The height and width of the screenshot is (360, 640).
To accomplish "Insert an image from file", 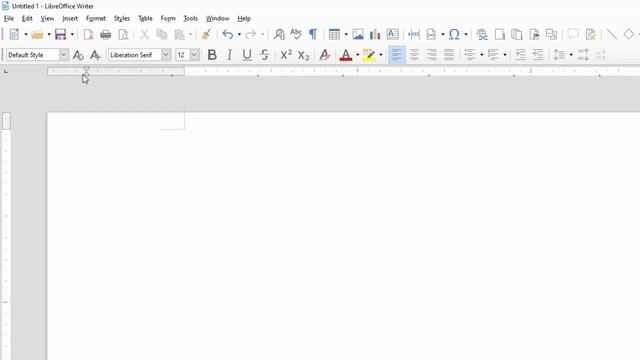I will (358, 34).
